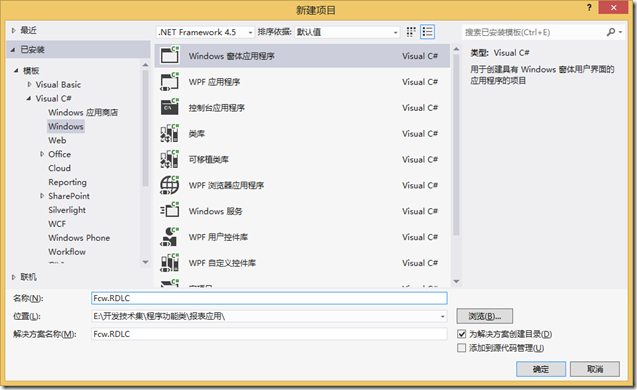Select the Cloud tree item

[x=59, y=168]
